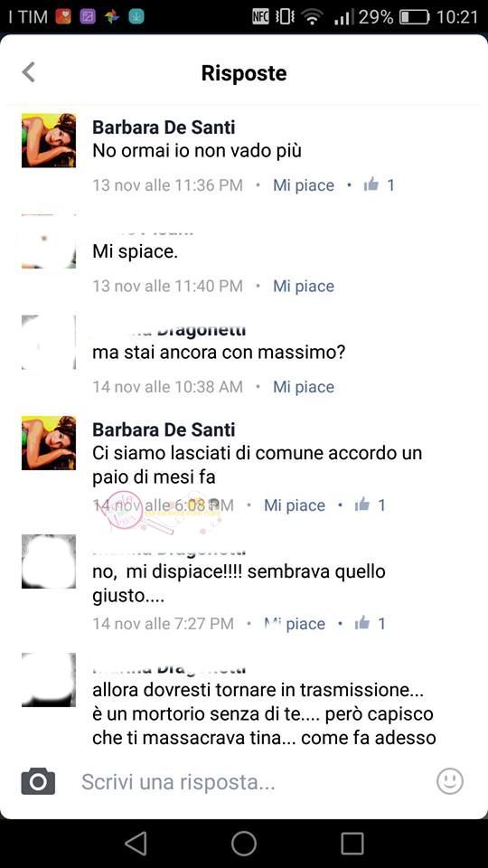Viewport: 488px width, 868px height.
Task: View likes on 'Ci siamo lasciati' reply
Action: click(370, 505)
